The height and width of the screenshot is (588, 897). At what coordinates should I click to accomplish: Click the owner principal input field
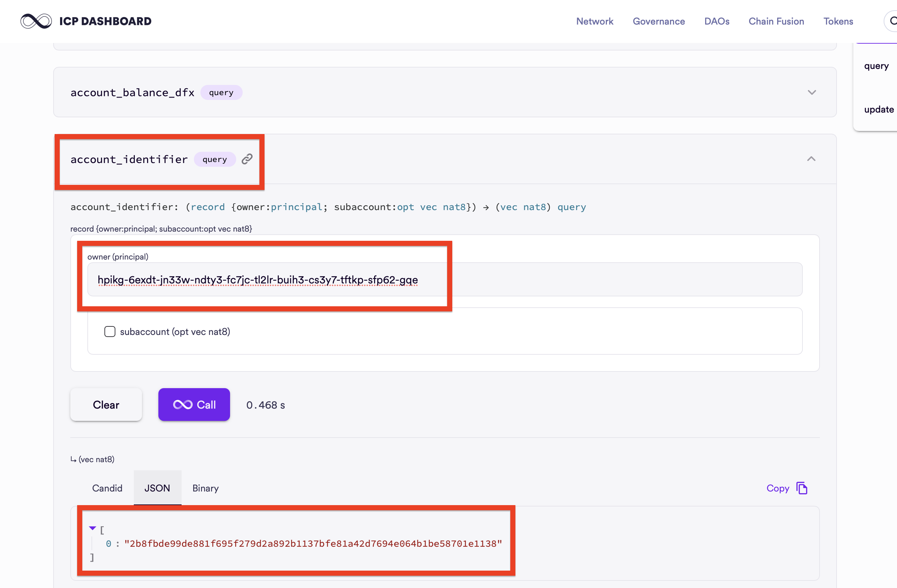(x=445, y=279)
